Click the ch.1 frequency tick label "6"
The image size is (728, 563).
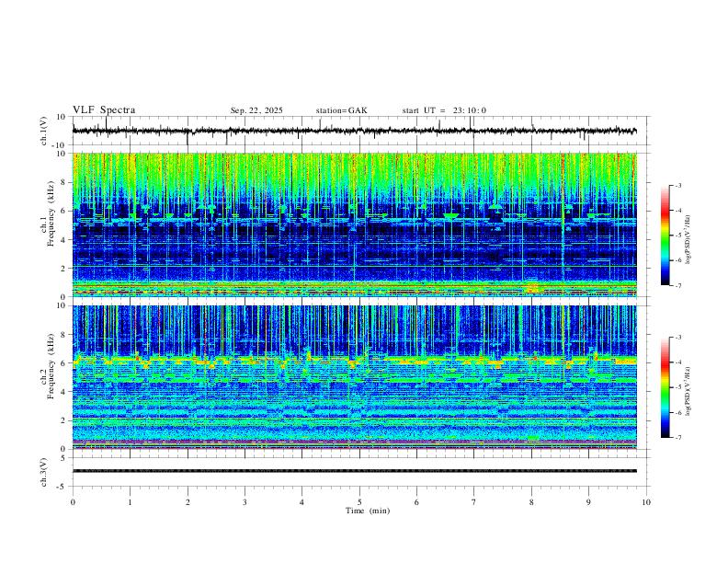63,211
